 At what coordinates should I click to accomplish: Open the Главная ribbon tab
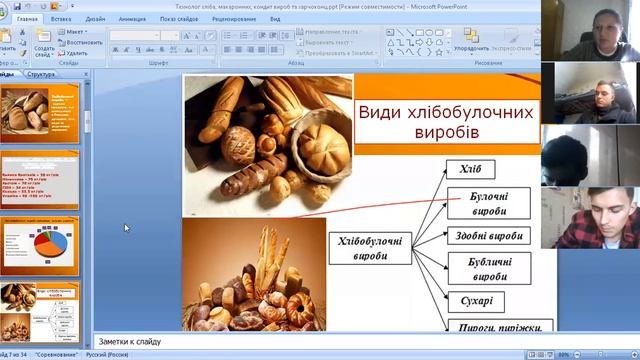27,19
